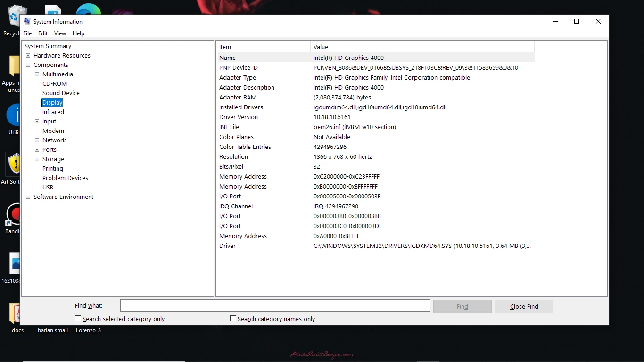Screen dimensions: 644x362
Task: Open the View menu
Action: (60, 33)
